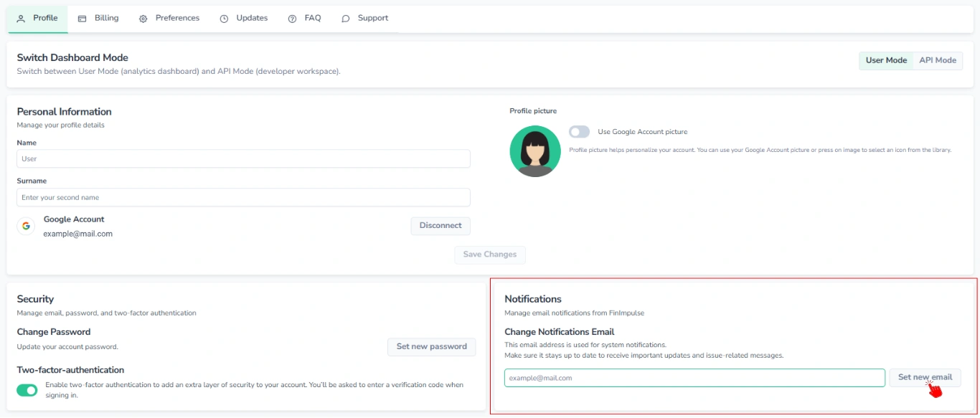This screenshot has height=418, width=980.
Task: Click the person icon on the Profile tab
Action: click(21, 18)
